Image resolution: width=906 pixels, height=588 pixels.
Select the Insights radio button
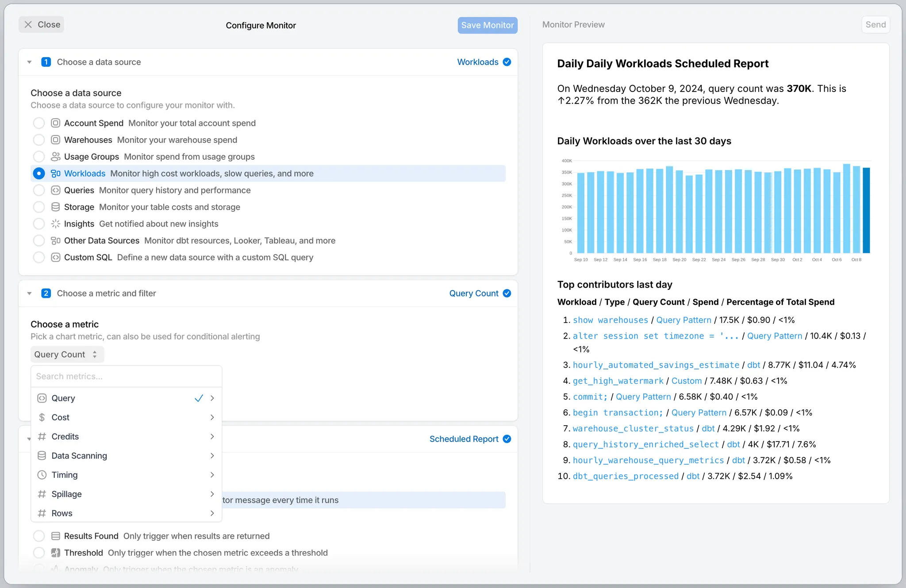coord(39,224)
